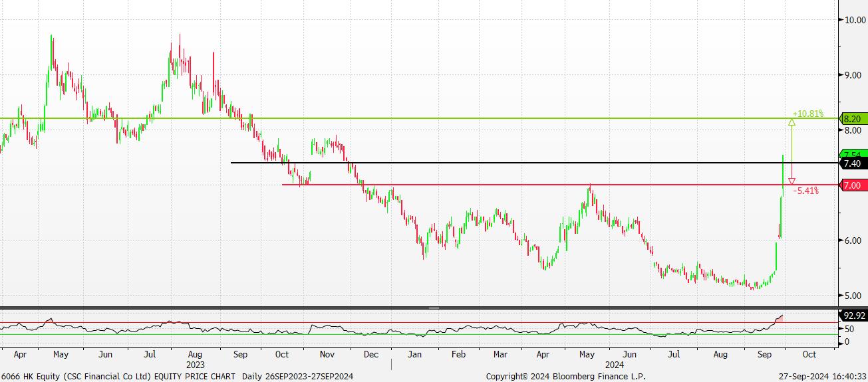
Task: Click the Bloomberg Finance L.P. copyright text
Action: [565, 377]
